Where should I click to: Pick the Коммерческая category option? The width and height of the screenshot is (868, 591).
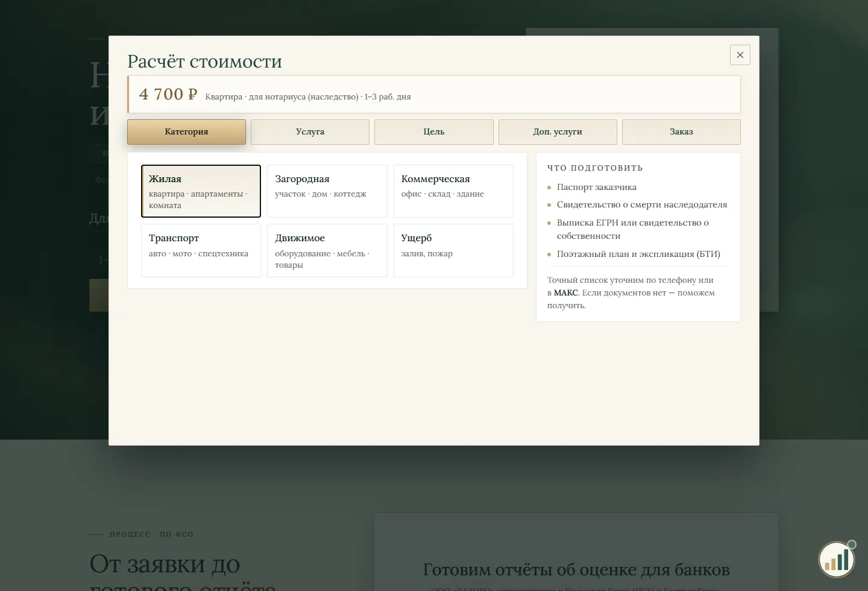[x=453, y=191]
